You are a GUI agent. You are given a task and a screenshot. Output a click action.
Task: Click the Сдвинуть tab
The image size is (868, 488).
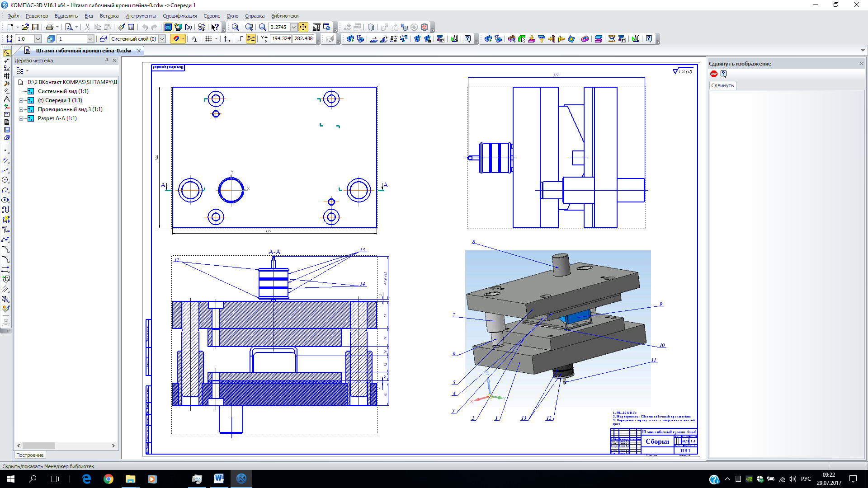(722, 85)
